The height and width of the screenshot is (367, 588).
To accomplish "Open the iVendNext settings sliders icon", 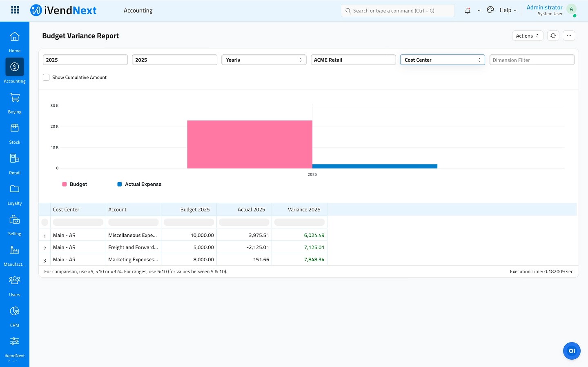I will [15, 341].
